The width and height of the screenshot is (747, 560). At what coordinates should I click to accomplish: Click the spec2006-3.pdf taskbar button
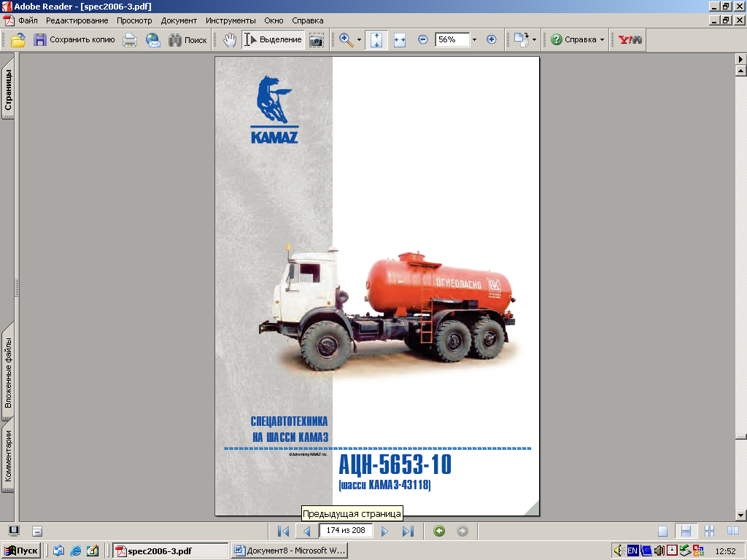click(170, 551)
